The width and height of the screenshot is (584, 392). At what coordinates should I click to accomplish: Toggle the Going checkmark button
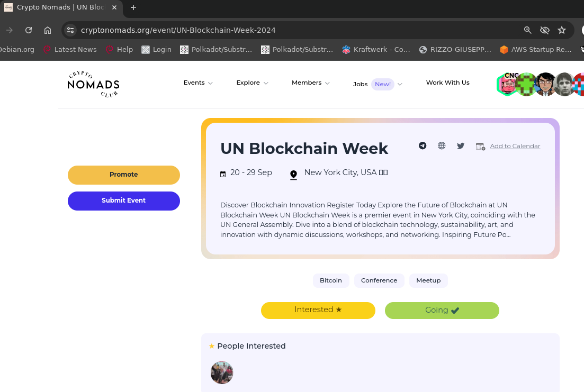point(442,311)
